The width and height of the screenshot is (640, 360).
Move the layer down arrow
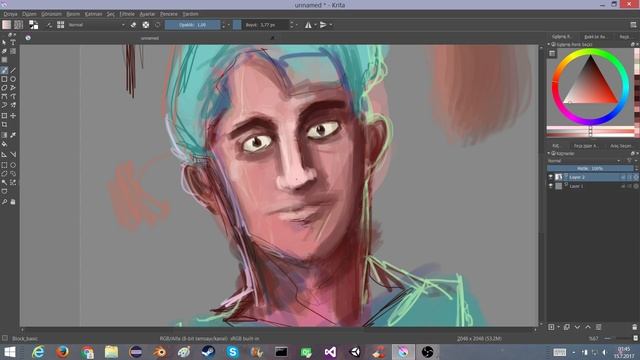(577, 327)
